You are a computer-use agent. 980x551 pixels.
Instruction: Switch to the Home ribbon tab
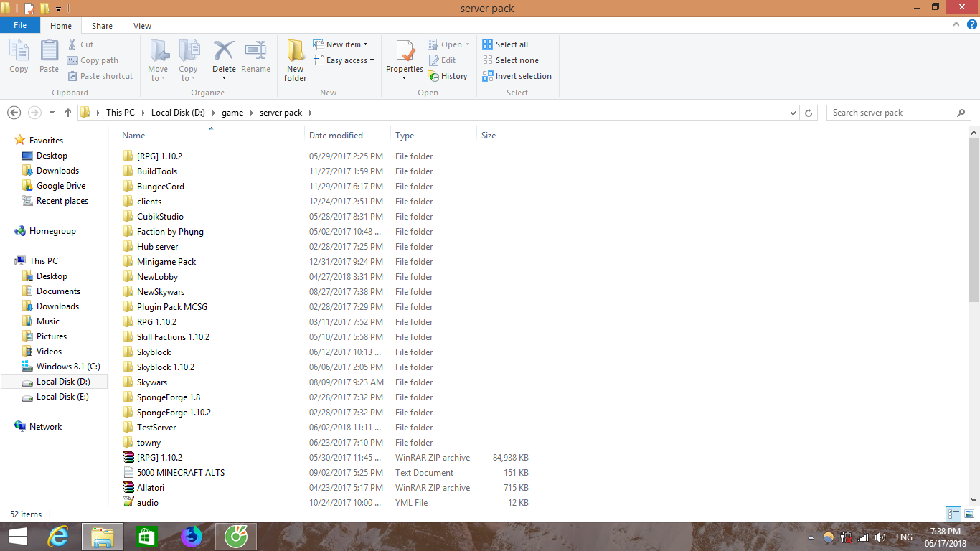(61, 26)
